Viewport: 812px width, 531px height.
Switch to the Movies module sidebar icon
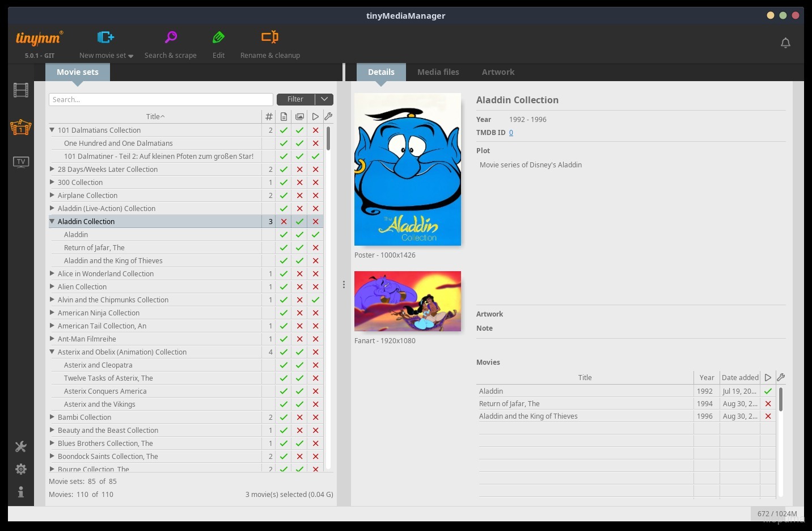tap(21, 90)
